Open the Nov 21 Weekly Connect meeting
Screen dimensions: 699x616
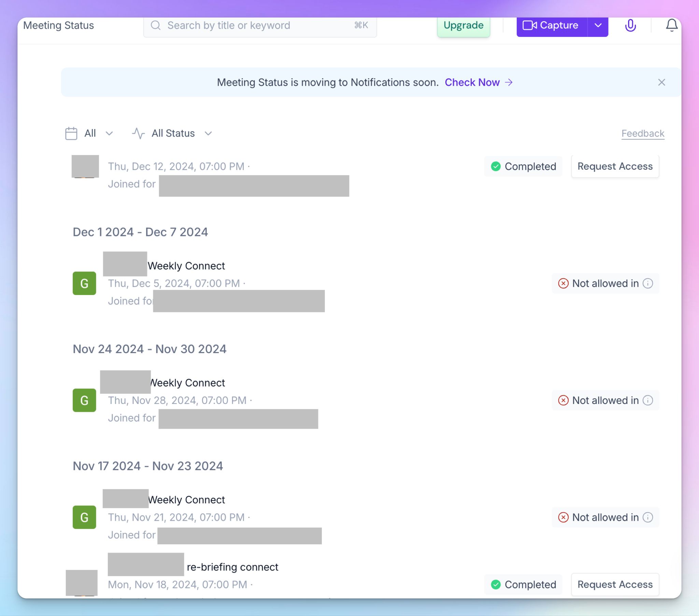point(187,500)
